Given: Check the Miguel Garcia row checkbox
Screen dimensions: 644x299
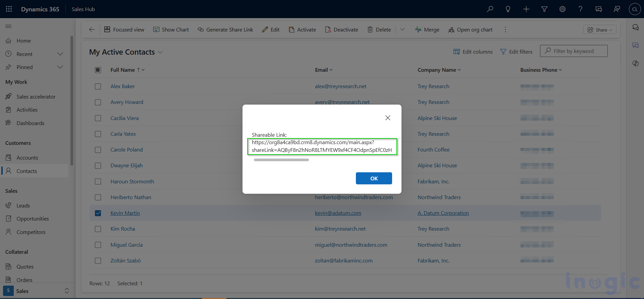Looking at the screenshot, I should pos(98,245).
